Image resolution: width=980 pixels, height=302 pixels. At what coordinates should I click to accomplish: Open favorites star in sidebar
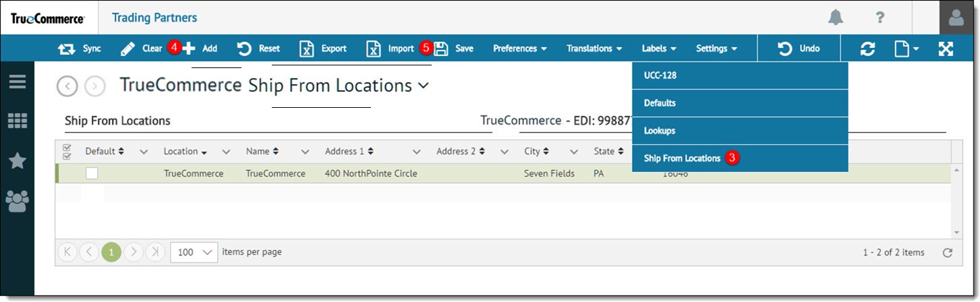click(x=18, y=160)
